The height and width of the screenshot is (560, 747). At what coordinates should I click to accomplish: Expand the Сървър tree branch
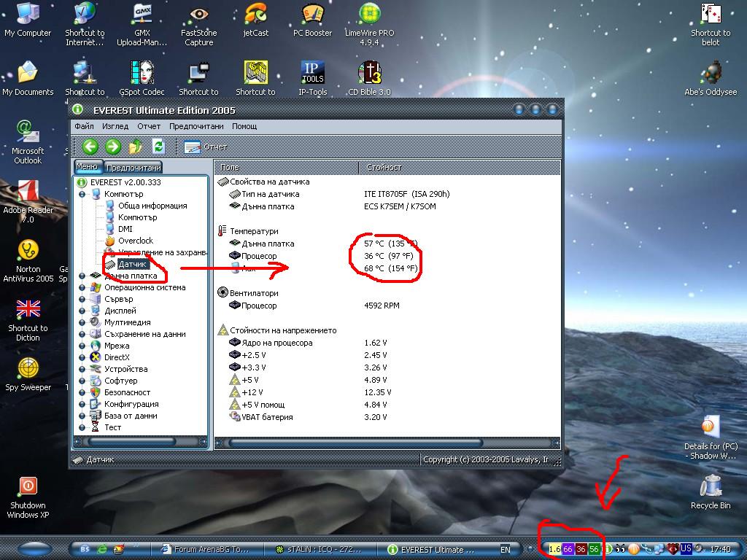click(82, 299)
